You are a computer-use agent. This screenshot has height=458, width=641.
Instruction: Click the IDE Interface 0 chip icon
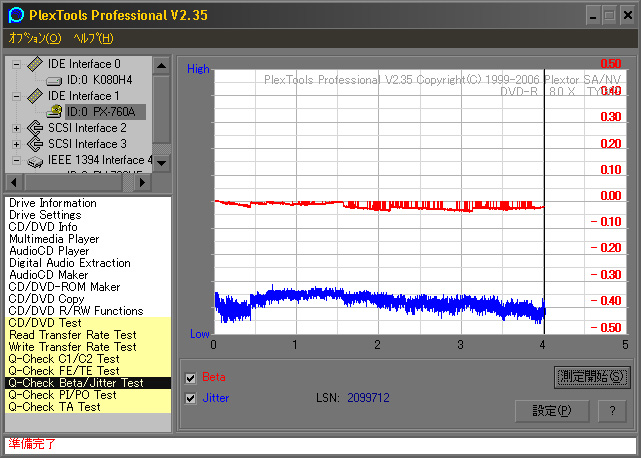click(x=35, y=64)
